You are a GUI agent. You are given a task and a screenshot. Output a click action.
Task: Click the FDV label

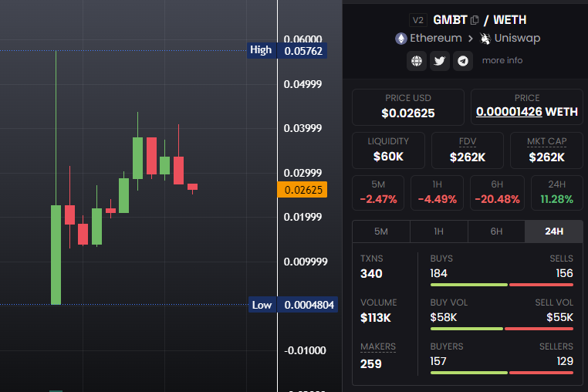click(x=468, y=141)
